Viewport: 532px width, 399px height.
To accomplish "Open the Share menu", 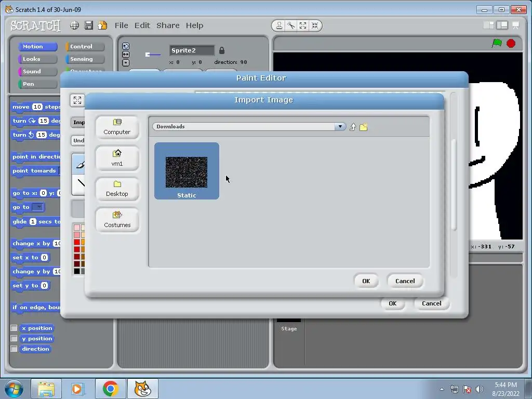I will [168, 25].
